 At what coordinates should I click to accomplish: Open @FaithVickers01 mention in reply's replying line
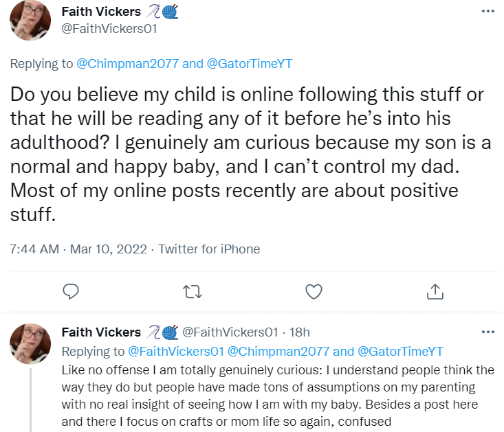[x=176, y=351]
